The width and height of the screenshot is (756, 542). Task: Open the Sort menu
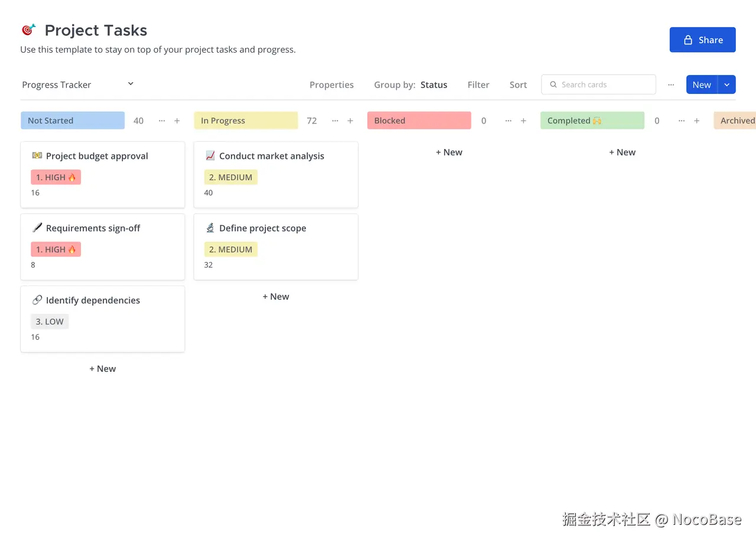click(518, 85)
